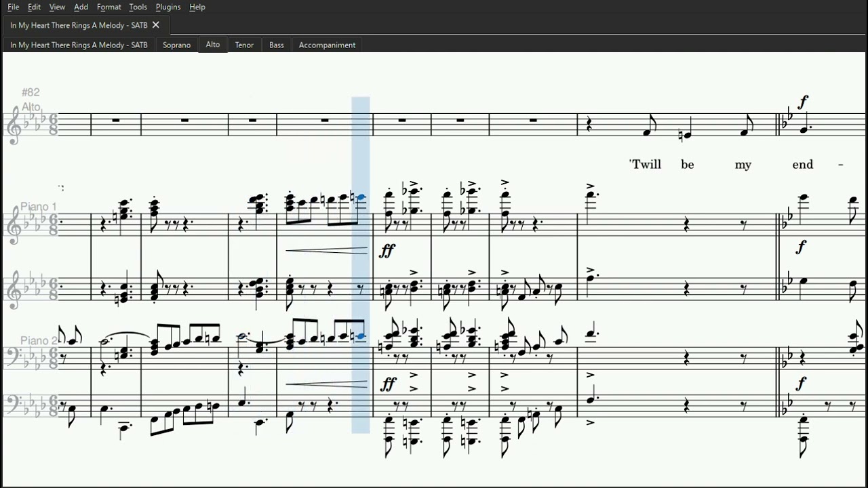Select the lyric syllable "my"

point(743,165)
